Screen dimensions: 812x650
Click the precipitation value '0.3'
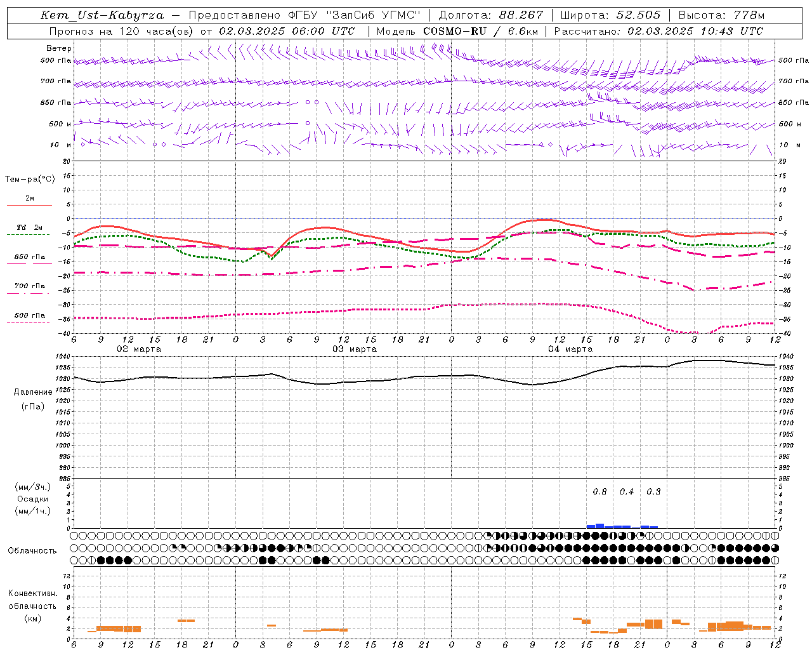[x=653, y=492]
